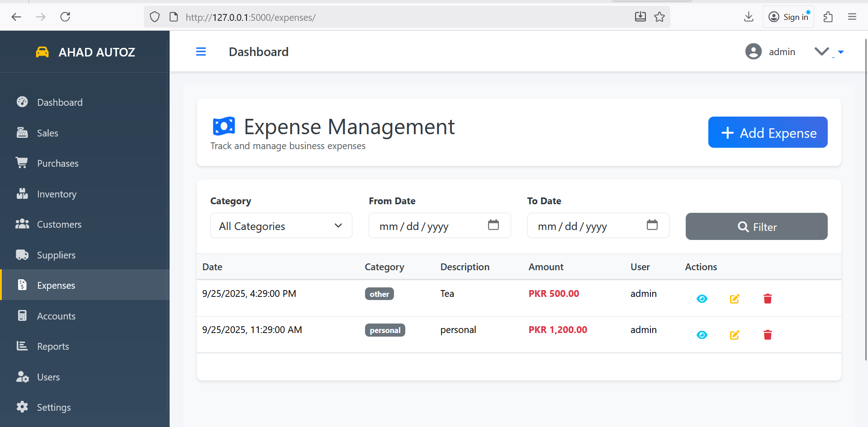Delete the personal expense row
868x427 pixels.
coord(767,335)
